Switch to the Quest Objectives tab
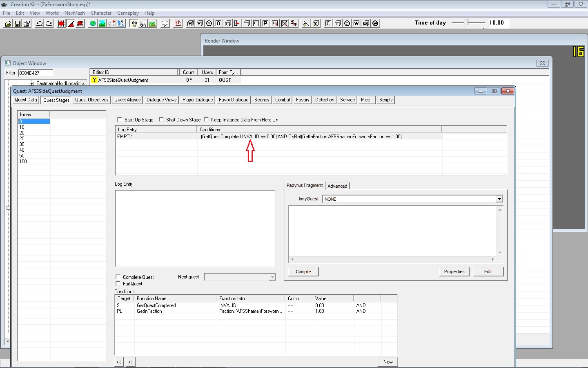 pyautogui.click(x=92, y=100)
